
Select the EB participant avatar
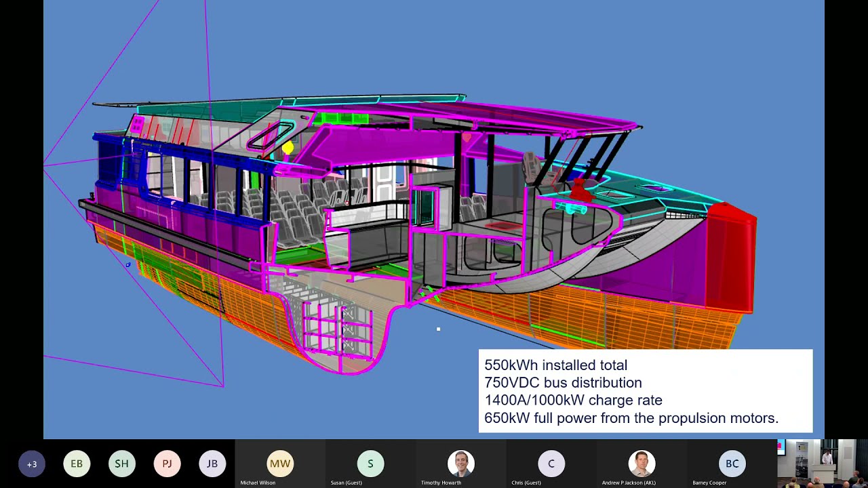[x=77, y=464]
